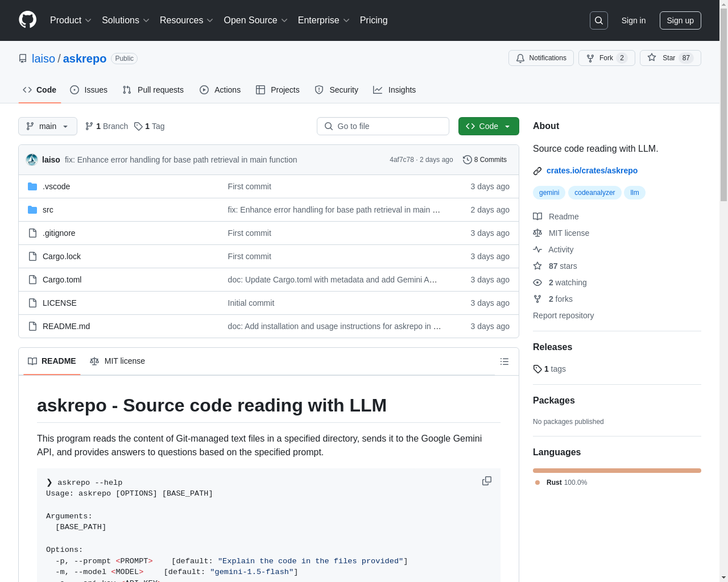Screen dimensions: 728x582
Task: Open the .vscode folder
Action: (x=56, y=186)
